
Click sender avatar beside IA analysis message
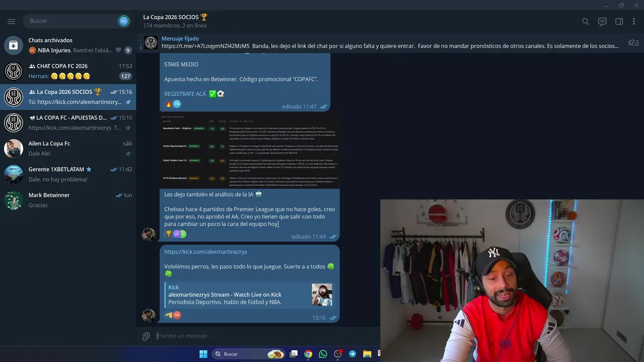[x=148, y=234]
